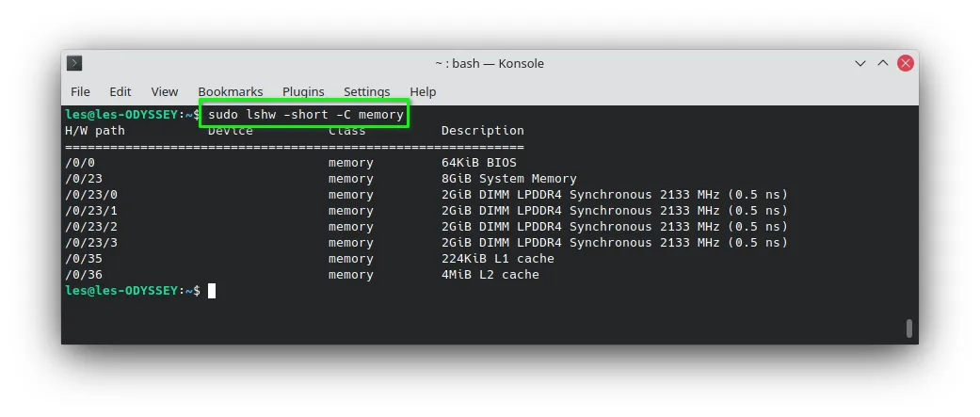Close the Konsole window with red X
Image resolution: width=980 pixels, height=417 pixels.
tap(905, 63)
